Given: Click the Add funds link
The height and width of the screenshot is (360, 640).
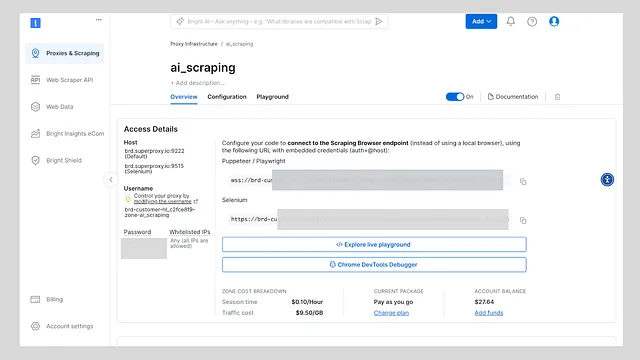Looking at the screenshot, I should [x=489, y=313].
